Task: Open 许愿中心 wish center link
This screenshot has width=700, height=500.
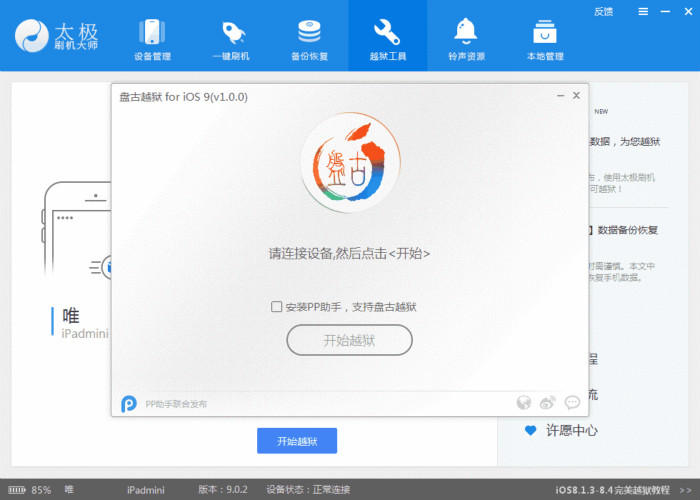Action: [572, 431]
